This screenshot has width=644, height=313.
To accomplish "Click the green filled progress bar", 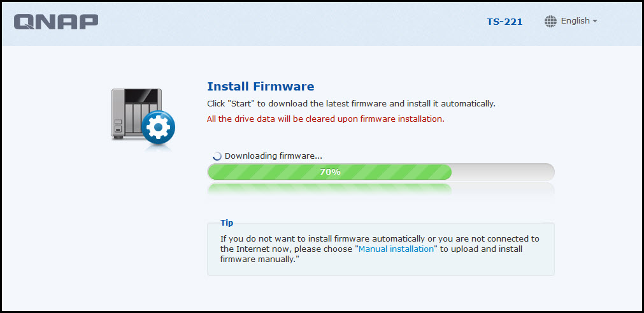I will pos(330,172).
